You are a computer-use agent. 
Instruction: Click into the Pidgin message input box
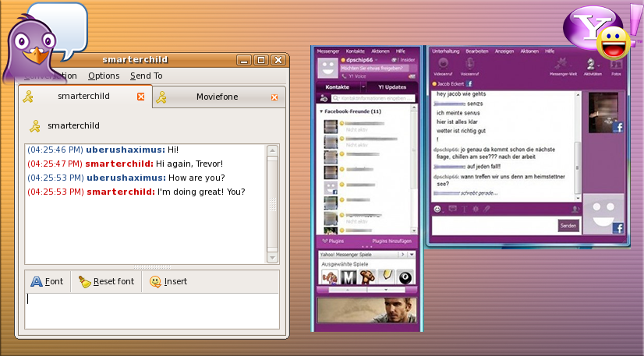tap(152, 311)
